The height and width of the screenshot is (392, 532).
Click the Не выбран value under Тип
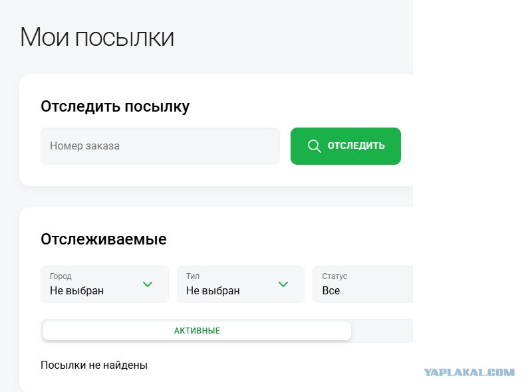coord(213,290)
